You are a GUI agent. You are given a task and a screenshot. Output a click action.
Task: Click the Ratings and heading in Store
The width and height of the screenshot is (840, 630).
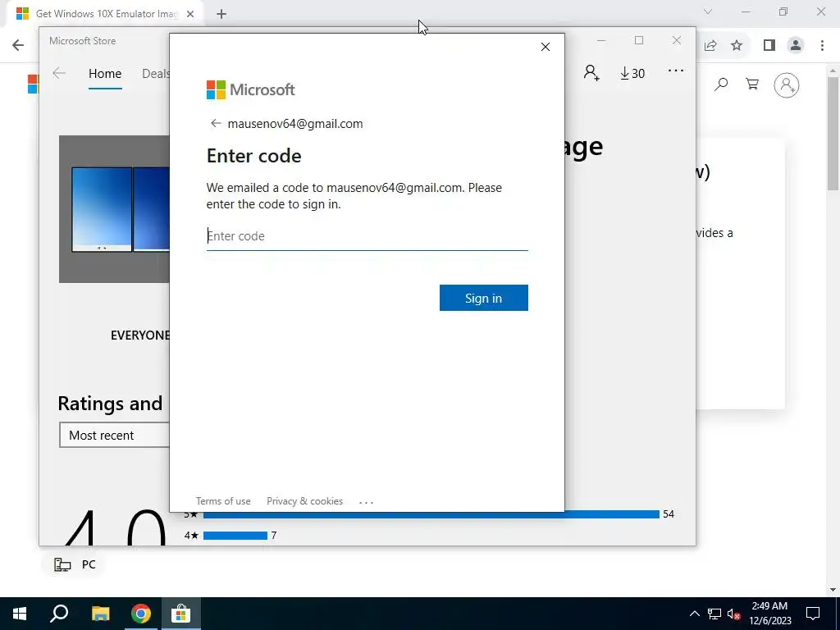tap(110, 404)
